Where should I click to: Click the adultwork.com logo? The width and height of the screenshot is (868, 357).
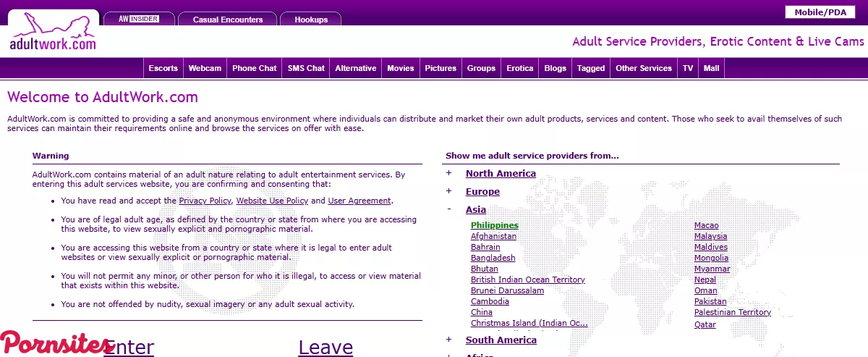point(52,34)
